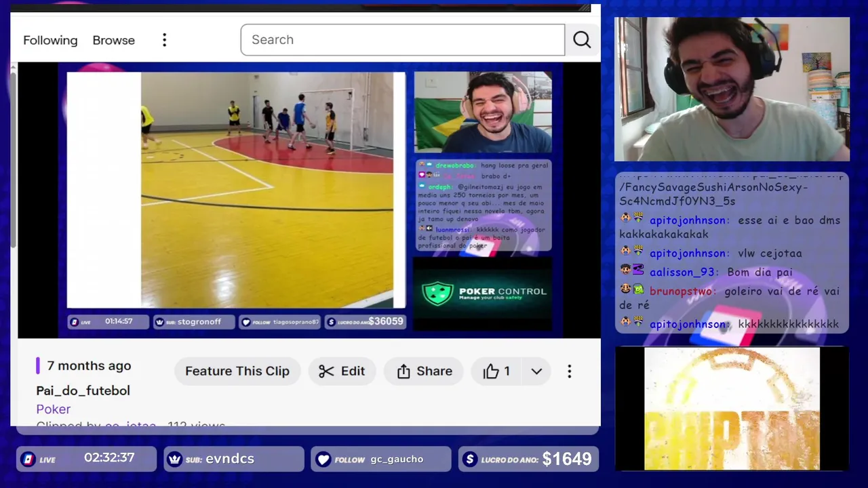Click the Share clip button
The width and height of the screenshot is (868, 488).
click(x=424, y=371)
